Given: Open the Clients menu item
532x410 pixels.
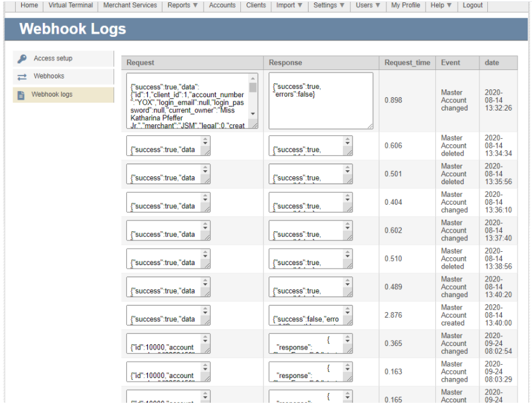Looking at the screenshot, I should point(256,5).
